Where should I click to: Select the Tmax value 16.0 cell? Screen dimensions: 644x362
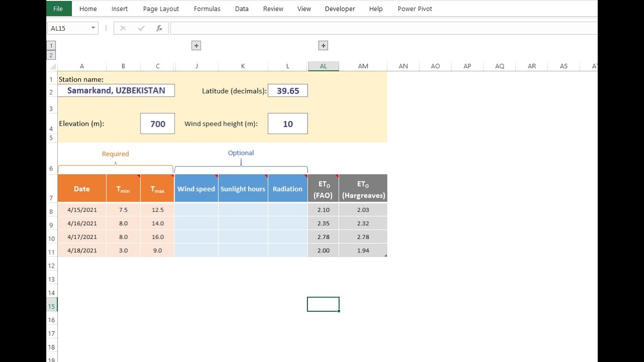tap(157, 237)
